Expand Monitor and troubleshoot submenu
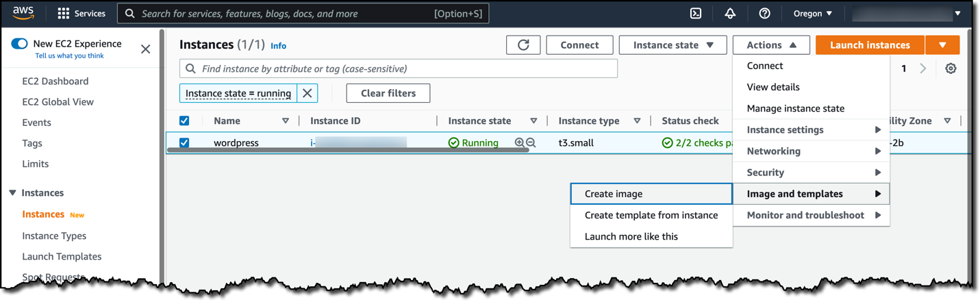The image size is (980, 302). [x=811, y=215]
